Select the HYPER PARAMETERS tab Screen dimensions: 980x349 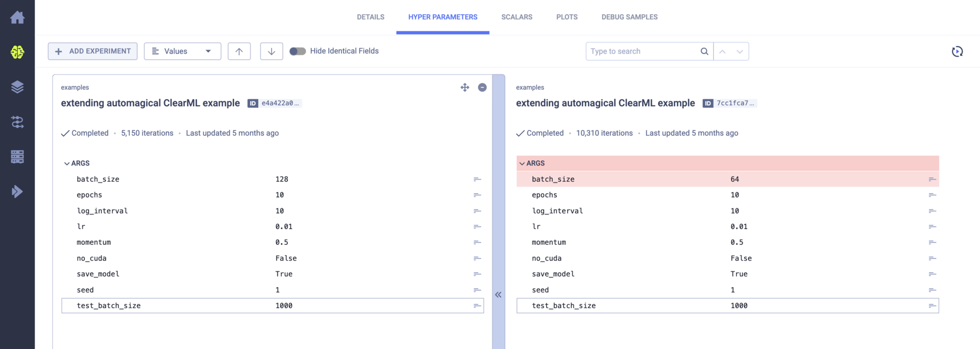pyautogui.click(x=443, y=17)
